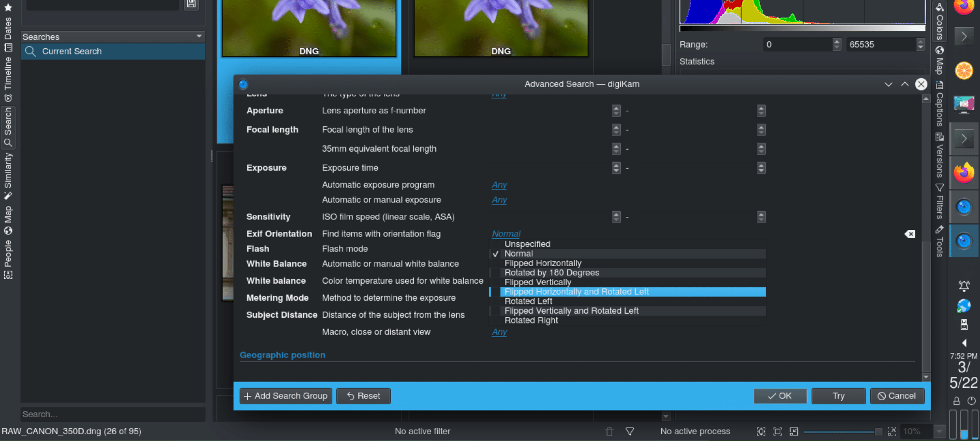Open the People tab in left sidebar
This screenshot has width=980, height=441.
8,260
